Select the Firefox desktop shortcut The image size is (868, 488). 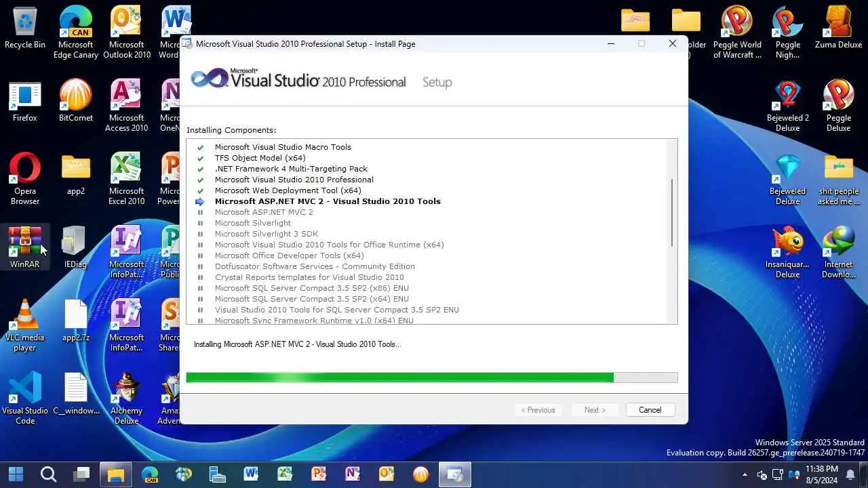pyautogui.click(x=25, y=102)
